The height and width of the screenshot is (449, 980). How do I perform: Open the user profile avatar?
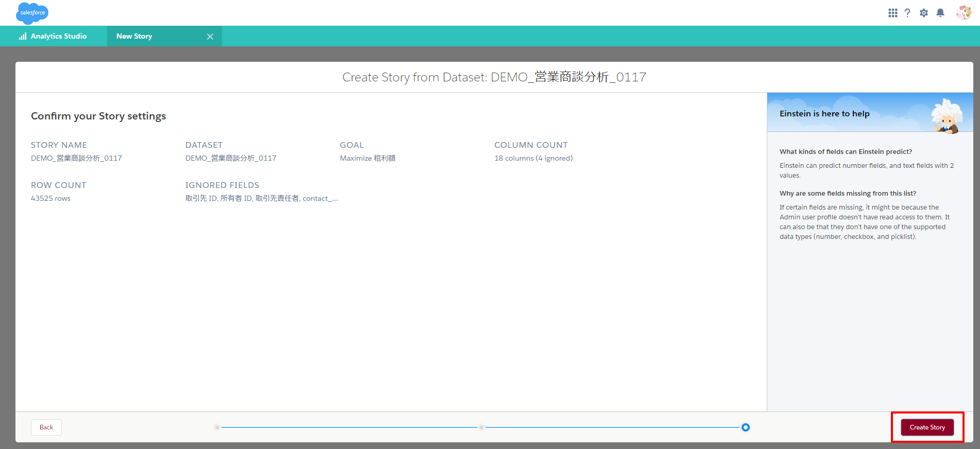[964, 13]
